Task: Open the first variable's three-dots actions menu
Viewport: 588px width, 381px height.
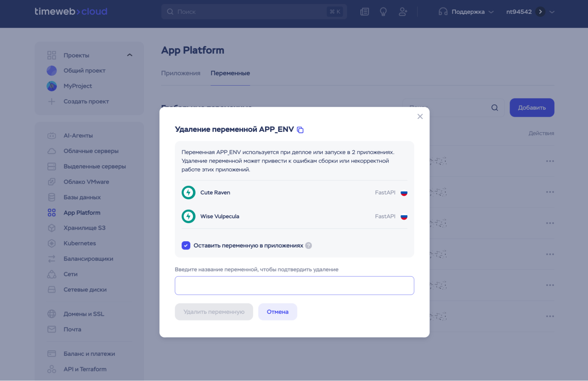Action: [550, 161]
